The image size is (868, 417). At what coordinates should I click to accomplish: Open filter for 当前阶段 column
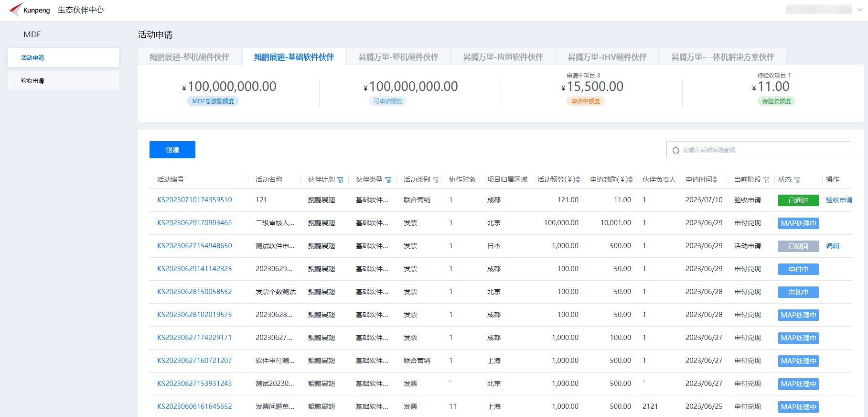[x=766, y=180]
